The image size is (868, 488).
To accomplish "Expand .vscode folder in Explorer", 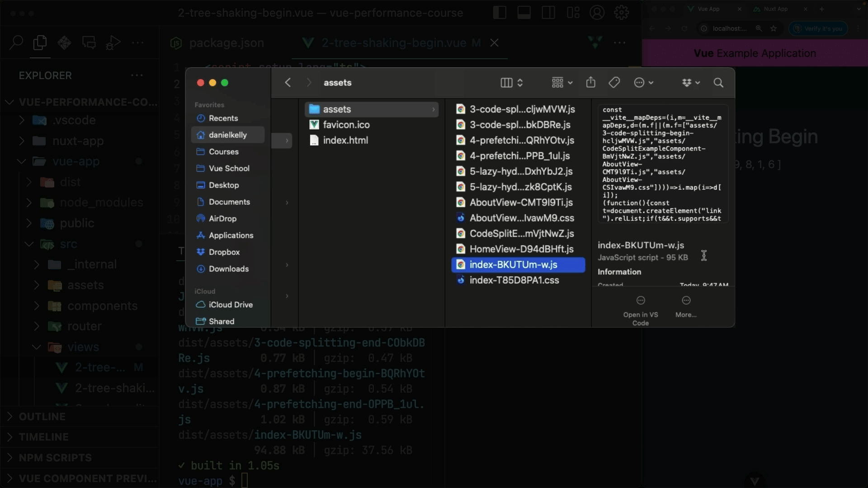I will click(x=79, y=120).
